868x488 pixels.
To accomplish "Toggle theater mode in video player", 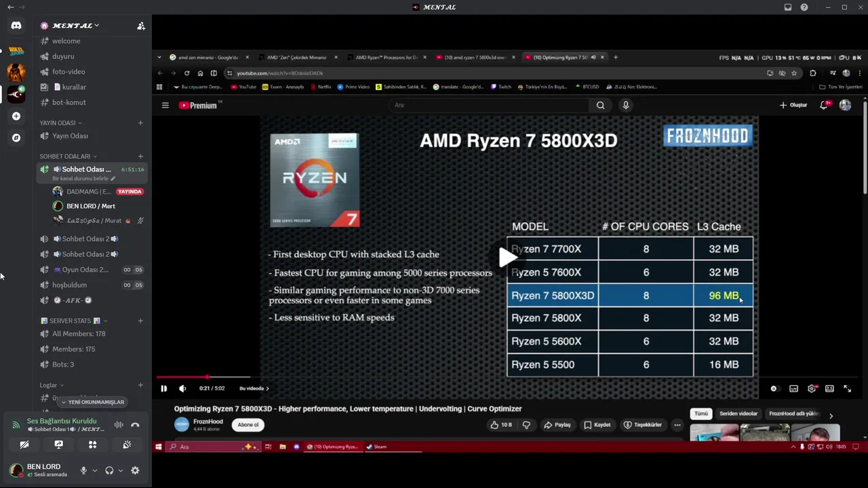I will [829, 388].
